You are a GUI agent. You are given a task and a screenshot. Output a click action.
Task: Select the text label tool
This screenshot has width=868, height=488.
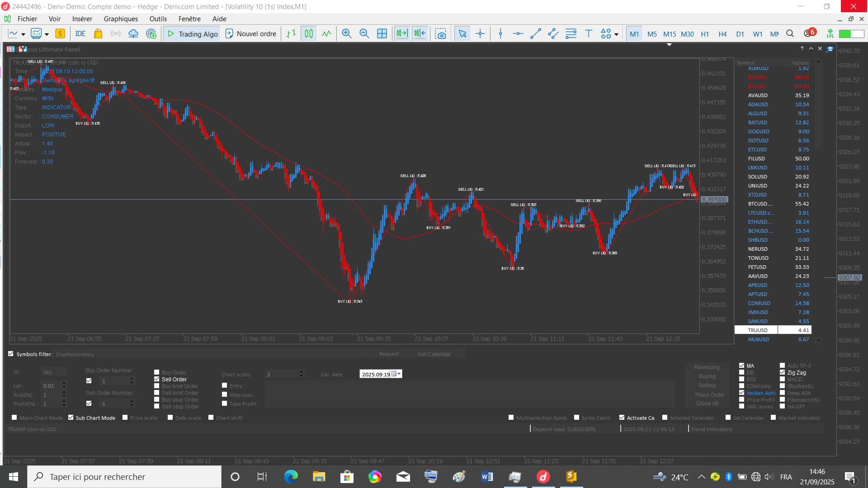point(589,34)
